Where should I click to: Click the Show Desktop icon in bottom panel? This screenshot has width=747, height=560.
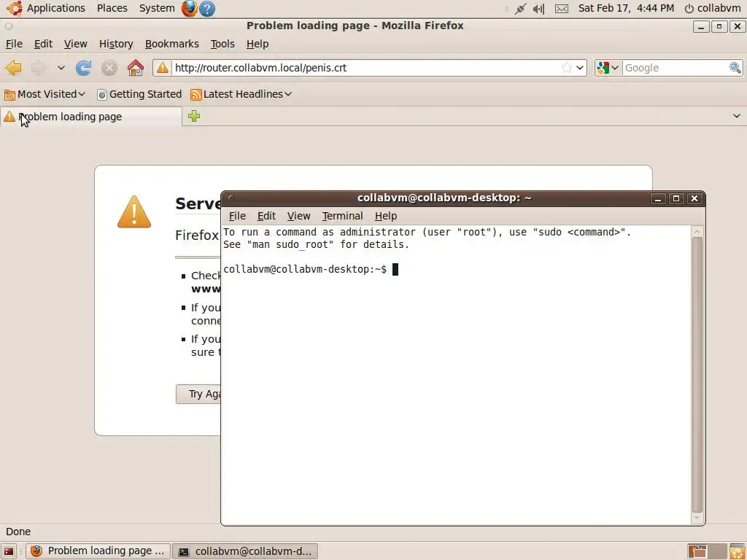pos(9,551)
